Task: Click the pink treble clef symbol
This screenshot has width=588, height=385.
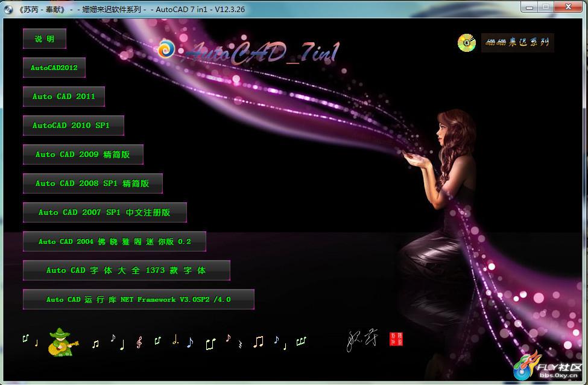Action: [139, 342]
